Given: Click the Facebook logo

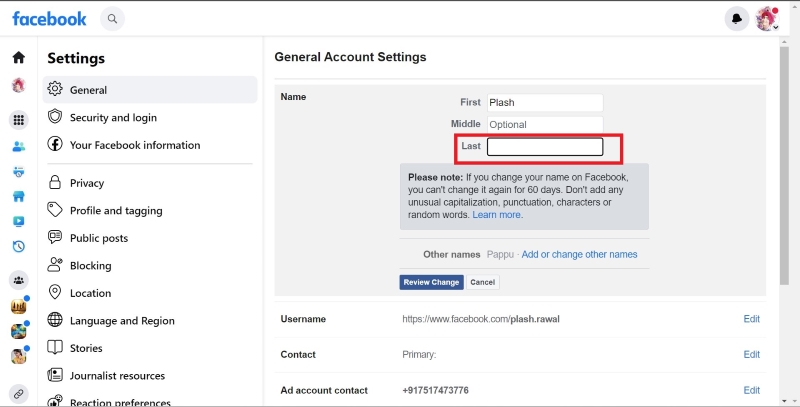Looking at the screenshot, I should (49, 19).
